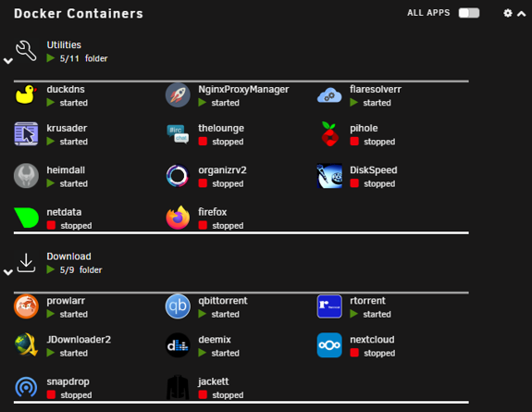Click the firefox container icon
This screenshot has width=532, height=412.
(x=178, y=218)
